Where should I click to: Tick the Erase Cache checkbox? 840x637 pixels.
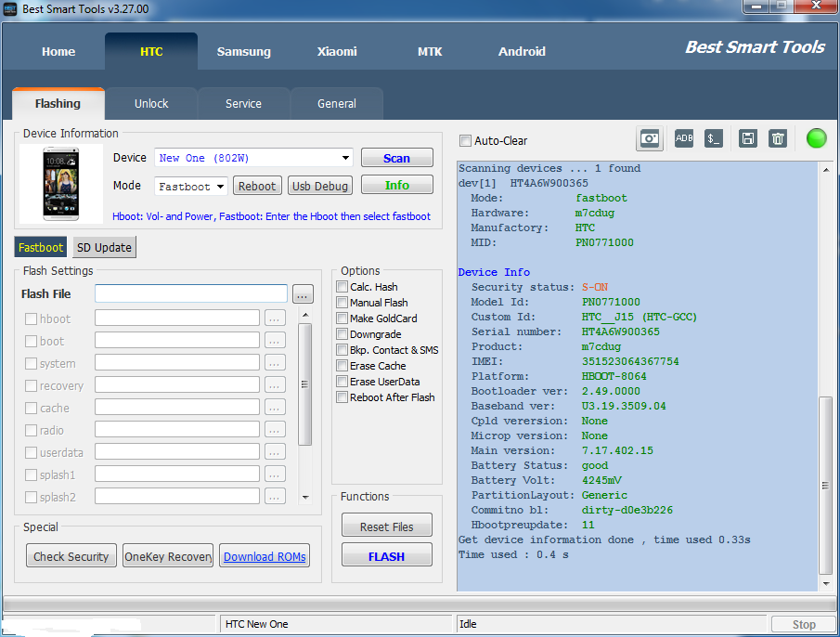[x=342, y=365]
